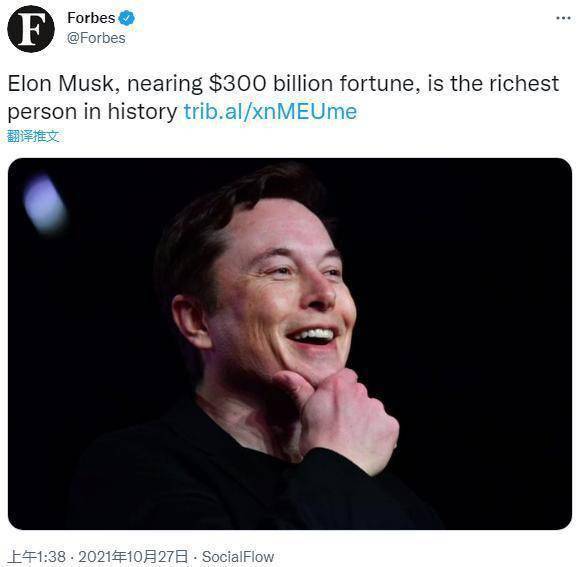Open the trib.al/xnMEUme link
Image resolution: width=583 pixels, height=567 pixels.
click(x=270, y=112)
